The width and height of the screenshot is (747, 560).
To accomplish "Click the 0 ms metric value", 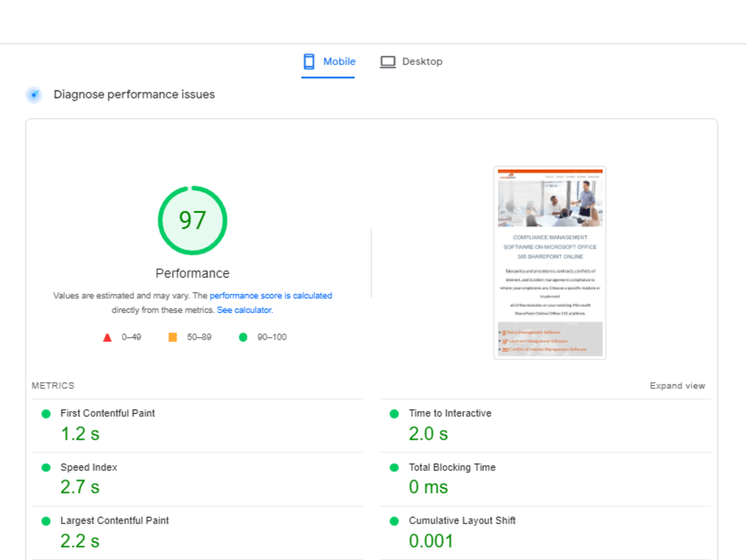I will coord(428,487).
